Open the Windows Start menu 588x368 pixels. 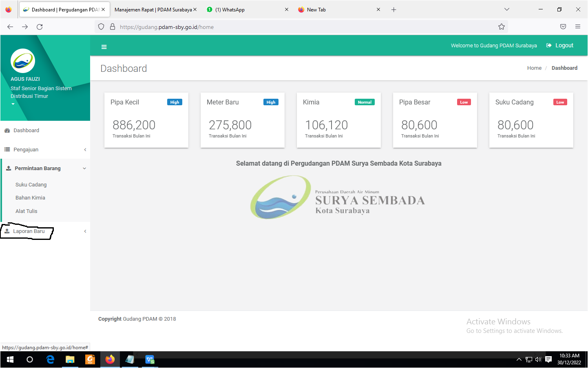(10, 359)
